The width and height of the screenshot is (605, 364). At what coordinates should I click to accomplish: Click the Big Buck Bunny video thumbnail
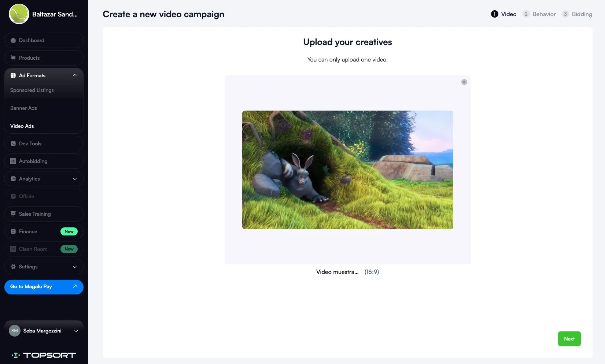pos(347,170)
